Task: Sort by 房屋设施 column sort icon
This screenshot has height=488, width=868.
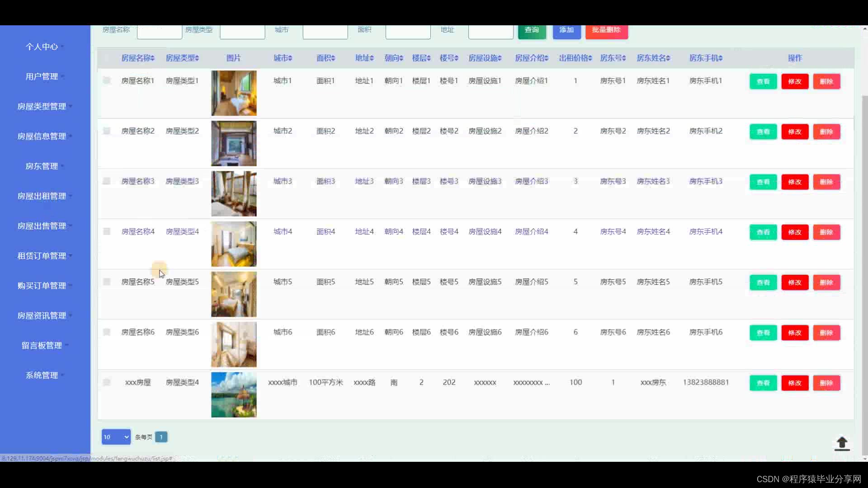Action: (500, 58)
